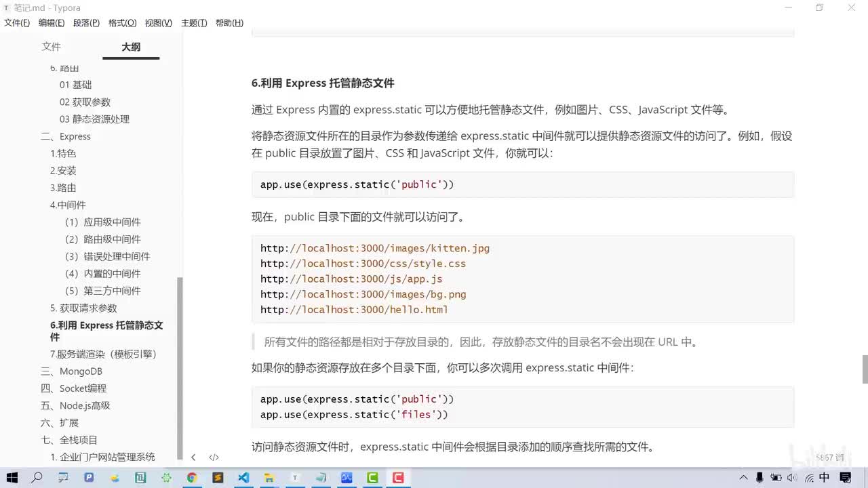Click the js/app.js URL line

click(351, 279)
